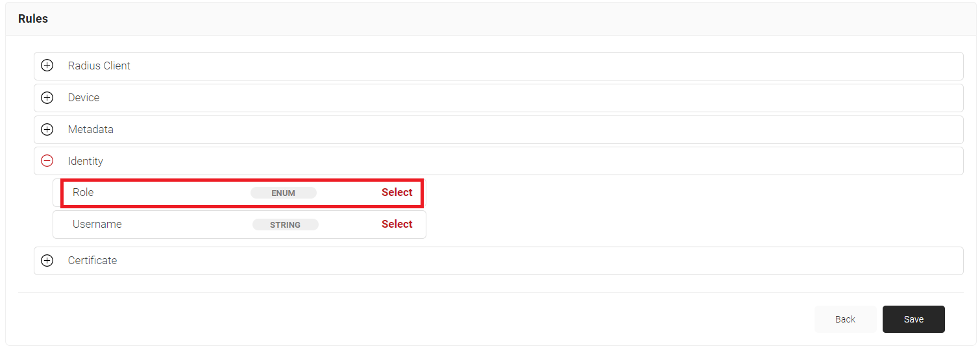This screenshot has height=353, width=980.
Task: Click the Role attribute name
Action: pyautogui.click(x=83, y=192)
